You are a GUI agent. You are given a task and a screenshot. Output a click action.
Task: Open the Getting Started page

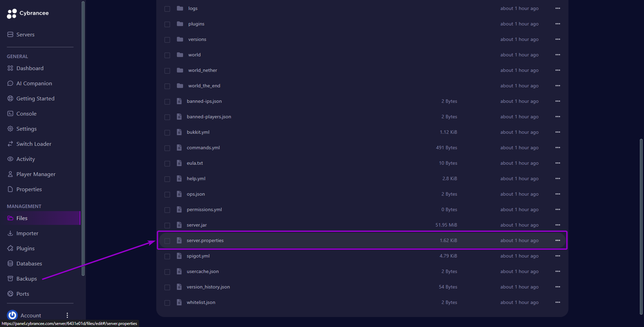click(x=35, y=98)
